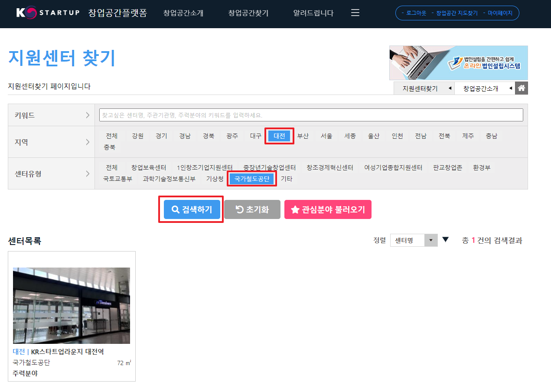The image size is (551, 392).
Task: Select center type 전체
Action: pos(111,167)
